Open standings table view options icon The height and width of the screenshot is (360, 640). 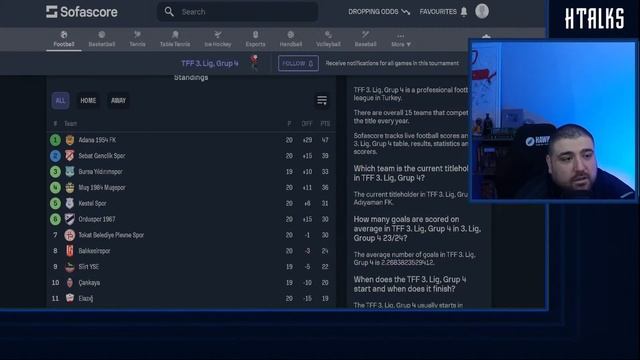pyautogui.click(x=322, y=100)
